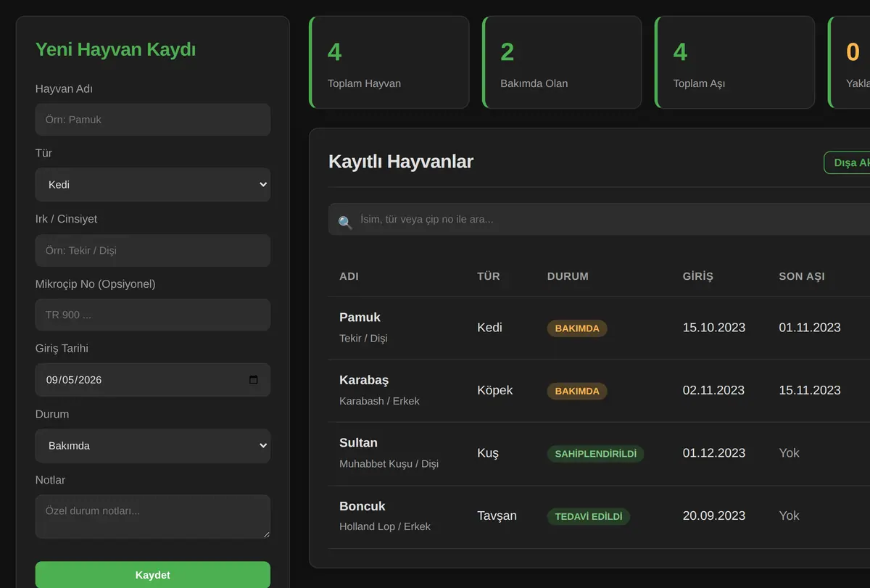Focus the Irk / Cinsiyet input field
Viewport: 870px width, 588px height.
click(153, 250)
